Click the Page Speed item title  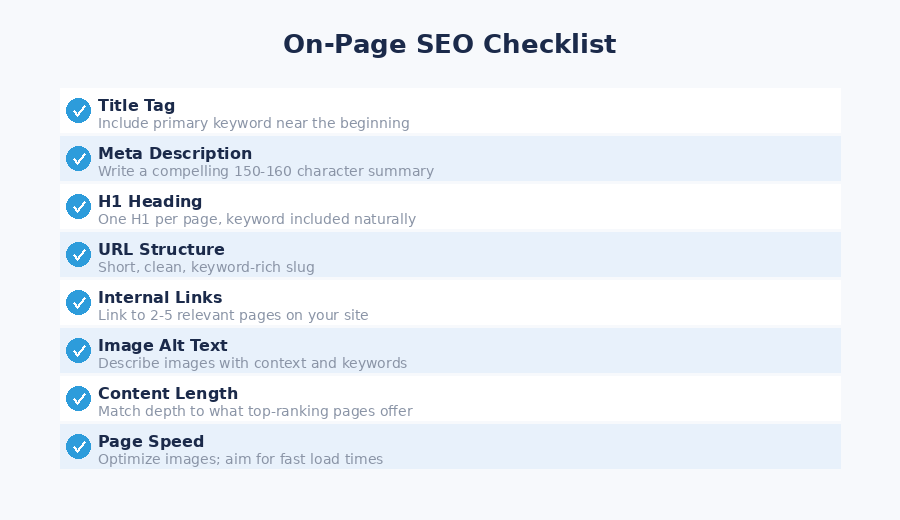(x=151, y=441)
